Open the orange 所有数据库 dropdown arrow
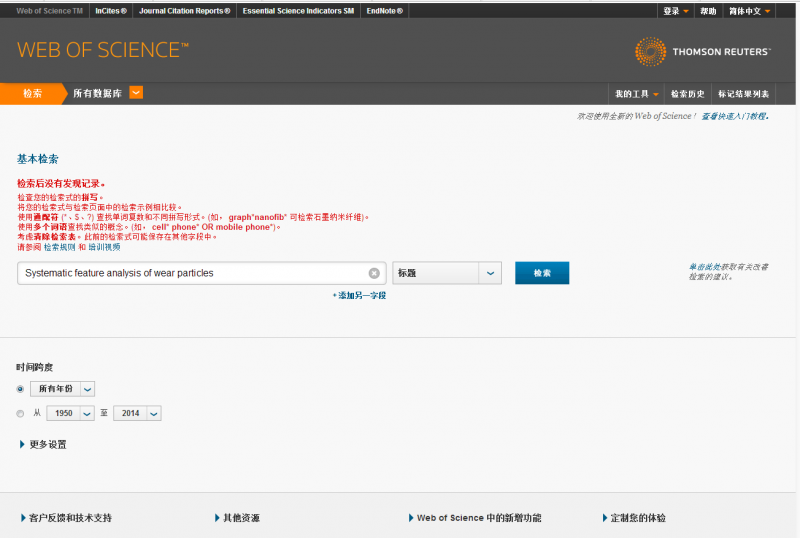800x538 pixels. (x=136, y=93)
